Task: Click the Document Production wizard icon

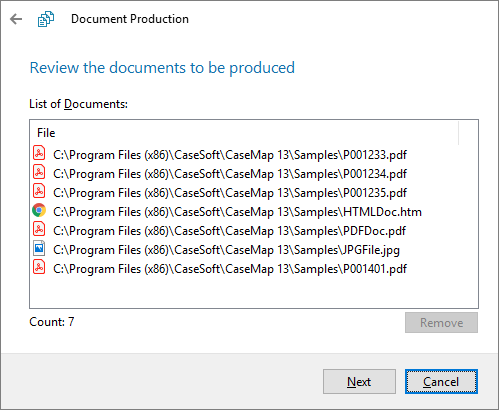Action: tap(46, 19)
